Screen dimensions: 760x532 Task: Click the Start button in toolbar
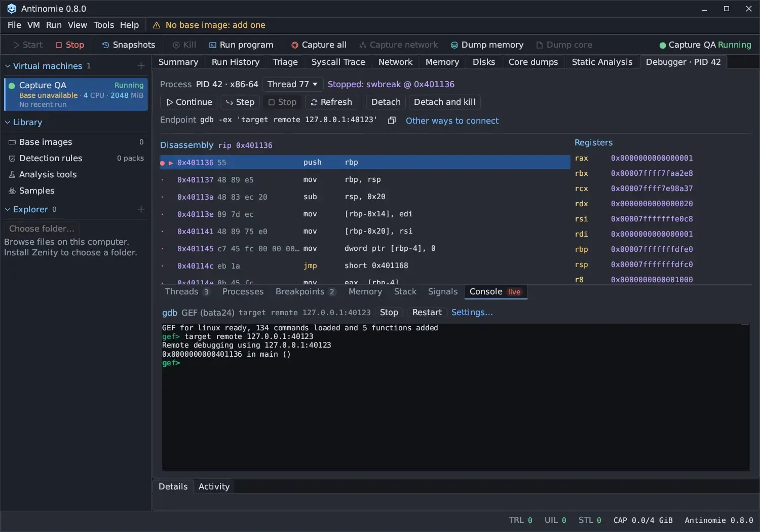click(28, 45)
